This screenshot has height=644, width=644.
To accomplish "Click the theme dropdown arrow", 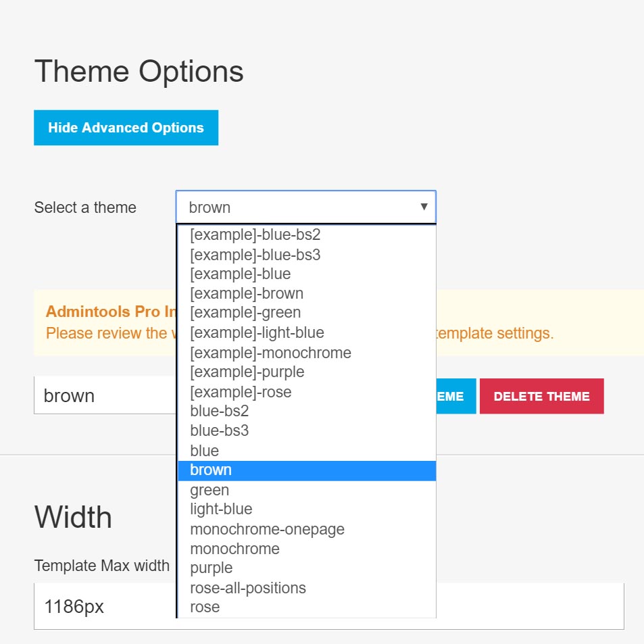I will [424, 207].
